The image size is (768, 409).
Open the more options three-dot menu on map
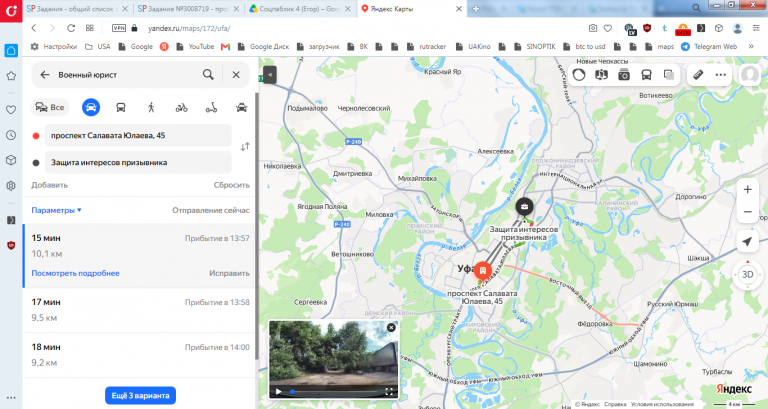pyautogui.click(x=720, y=74)
